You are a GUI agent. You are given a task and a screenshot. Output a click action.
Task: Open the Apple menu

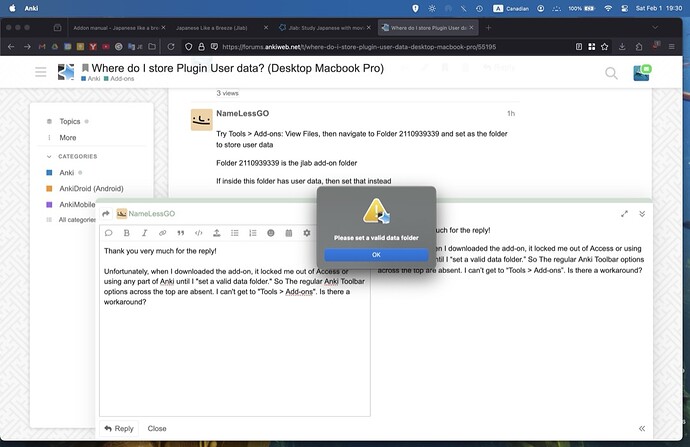click(12, 8)
